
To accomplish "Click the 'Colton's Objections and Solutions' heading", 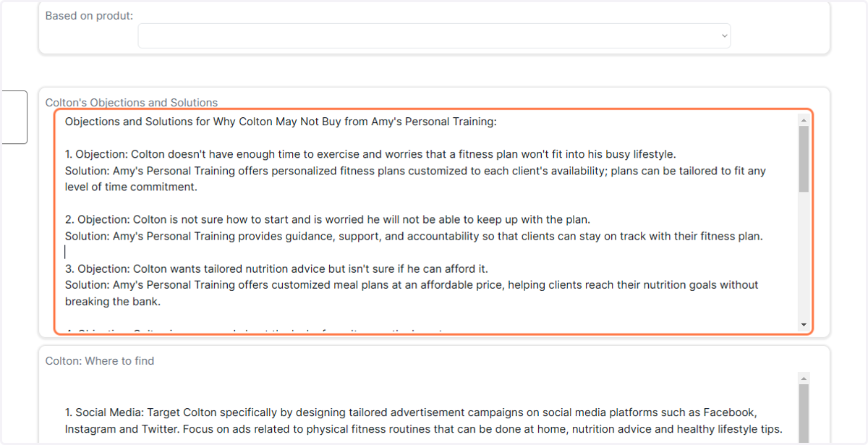I will [132, 103].
